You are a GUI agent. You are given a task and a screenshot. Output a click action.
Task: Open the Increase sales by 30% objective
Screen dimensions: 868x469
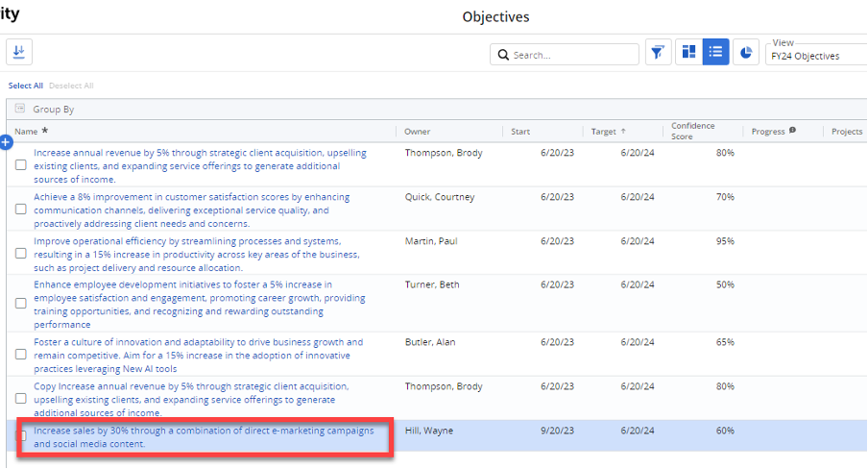pyautogui.click(x=204, y=437)
